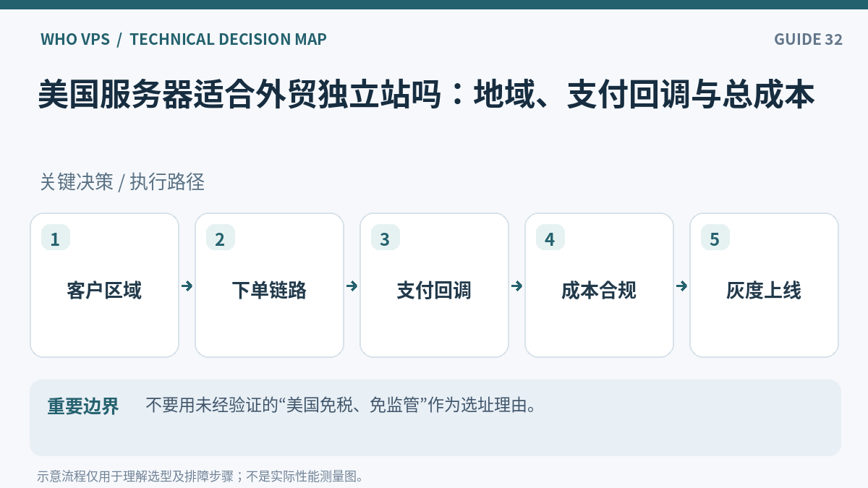
Task: Click the WHO VPS header text
Action: (x=75, y=39)
